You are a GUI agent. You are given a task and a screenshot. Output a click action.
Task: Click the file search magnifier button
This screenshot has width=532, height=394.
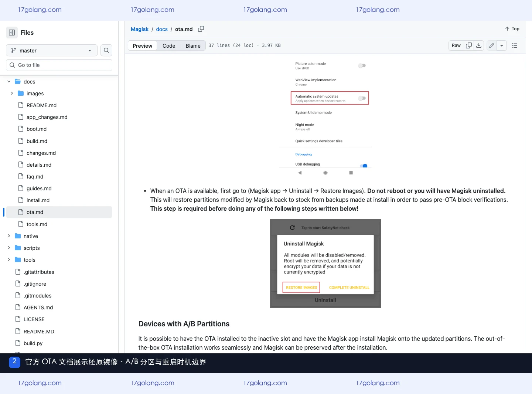tap(106, 50)
